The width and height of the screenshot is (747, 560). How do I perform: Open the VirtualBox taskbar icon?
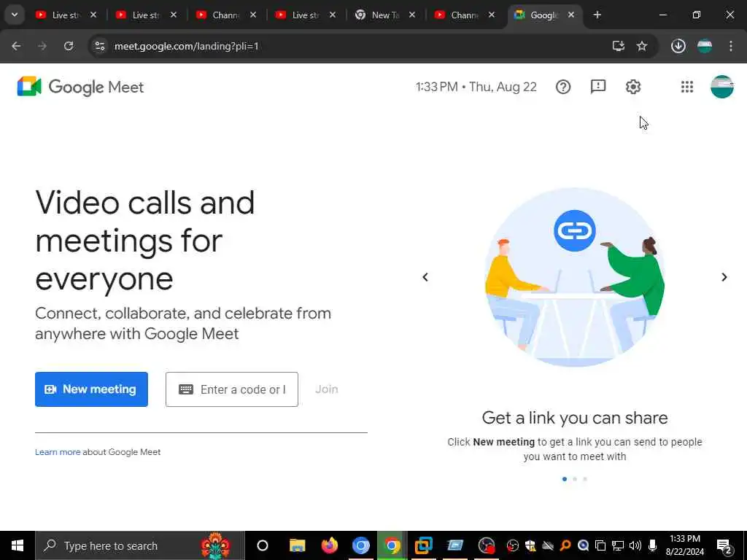423,545
